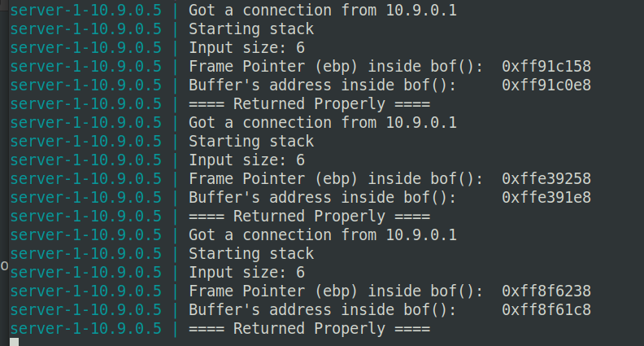Click the buffer address 0xff8f61c8
644x346 pixels.
pos(546,310)
